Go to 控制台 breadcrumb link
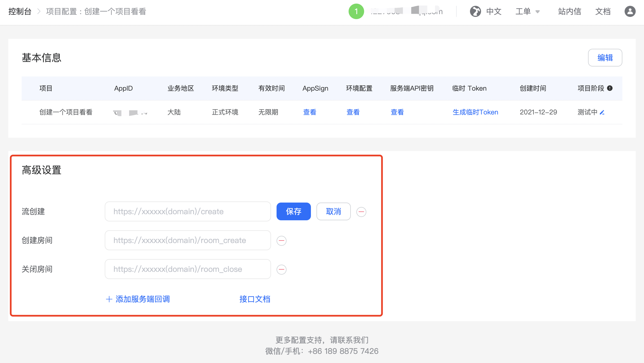644x363 pixels. click(20, 11)
